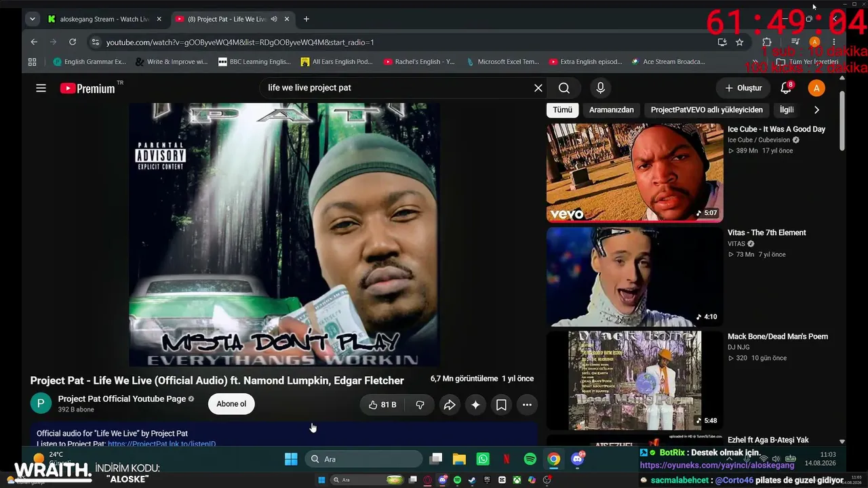868x488 pixels.
Task: Open YouTube notifications bell
Action: 787,88
